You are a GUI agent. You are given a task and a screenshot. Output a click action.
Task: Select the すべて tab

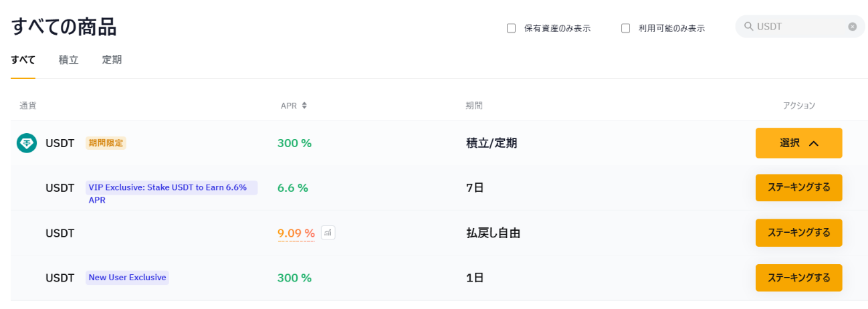pyautogui.click(x=23, y=60)
